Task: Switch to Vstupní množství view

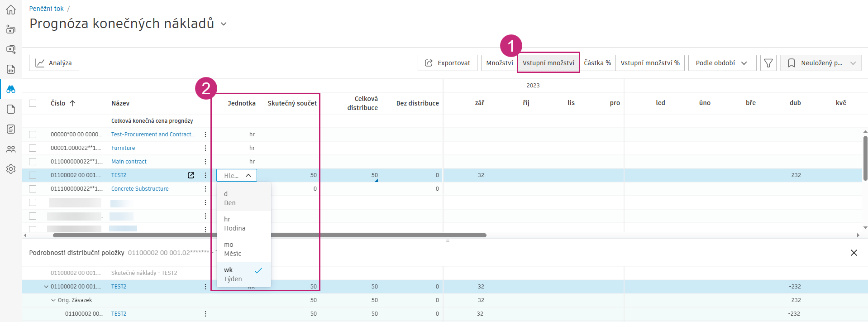Action: [548, 63]
